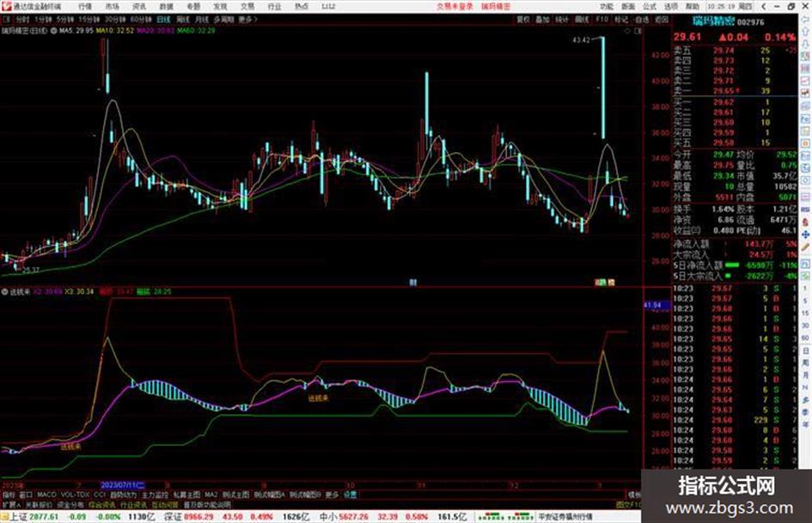Select the 日线 daily period tab
The image size is (812, 523).
click(163, 19)
